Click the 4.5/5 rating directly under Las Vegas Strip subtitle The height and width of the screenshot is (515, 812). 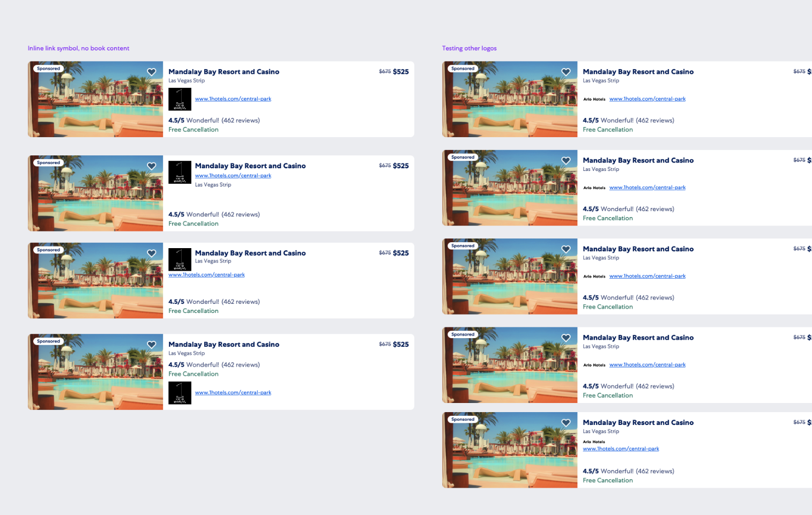point(176,365)
